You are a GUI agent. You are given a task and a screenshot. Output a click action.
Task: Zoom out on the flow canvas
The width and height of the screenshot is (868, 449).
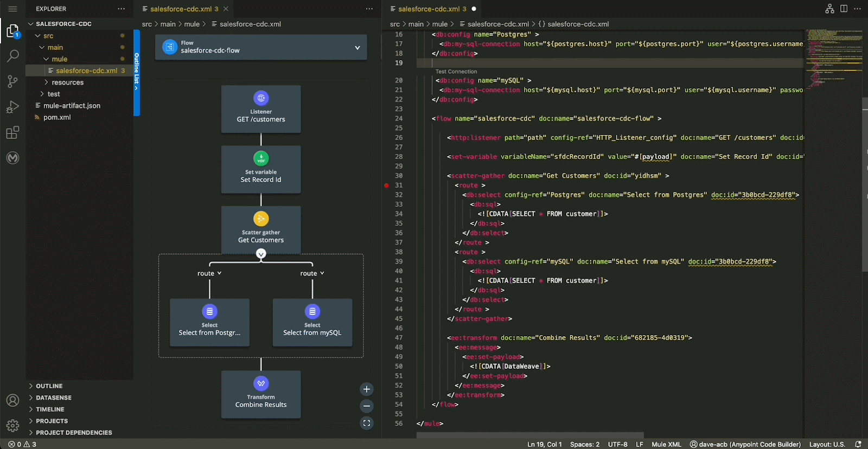point(367,406)
